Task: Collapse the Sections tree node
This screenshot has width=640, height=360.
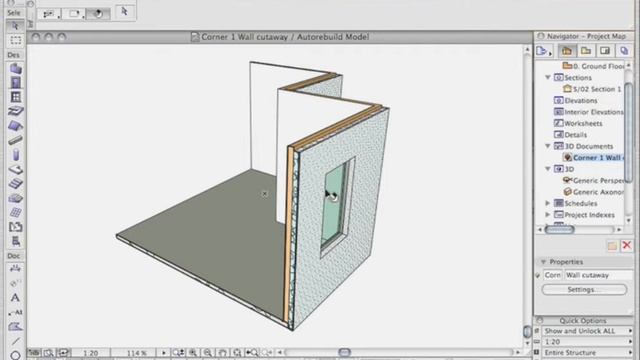Action: coord(548,77)
